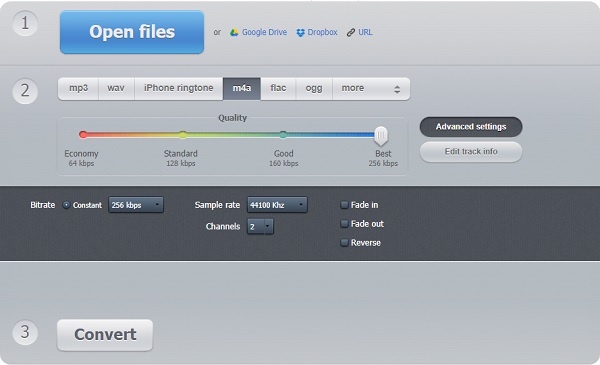This screenshot has height=365, width=600.
Task: Click the Best 256 kbps label
Action: [x=383, y=158]
